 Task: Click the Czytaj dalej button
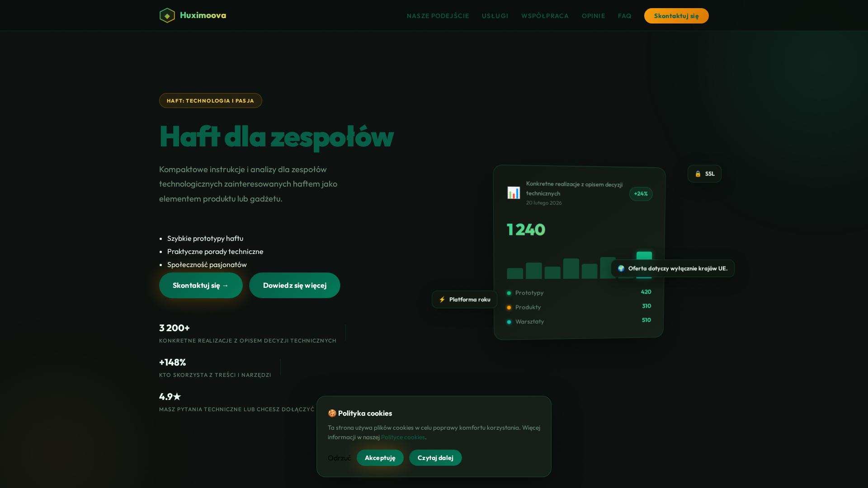[x=435, y=458]
